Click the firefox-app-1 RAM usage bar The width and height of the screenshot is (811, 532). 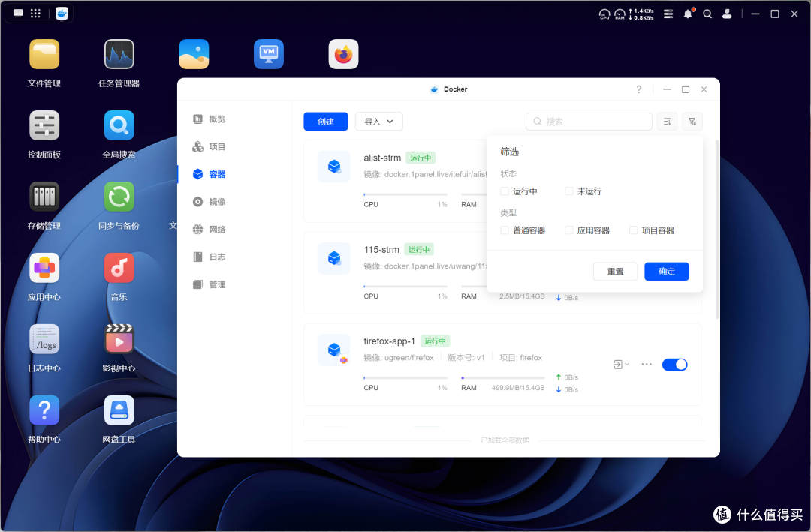(502, 378)
